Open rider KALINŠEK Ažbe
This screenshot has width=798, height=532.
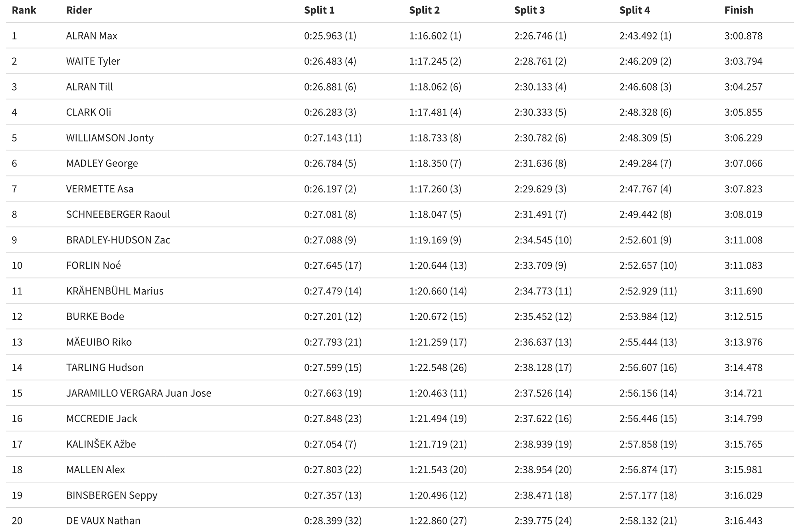pyautogui.click(x=101, y=444)
